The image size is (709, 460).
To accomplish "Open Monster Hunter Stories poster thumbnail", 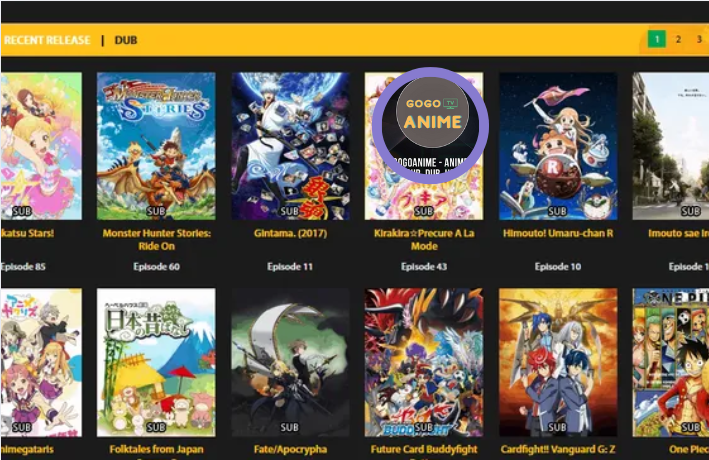I will tap(156, 146).
